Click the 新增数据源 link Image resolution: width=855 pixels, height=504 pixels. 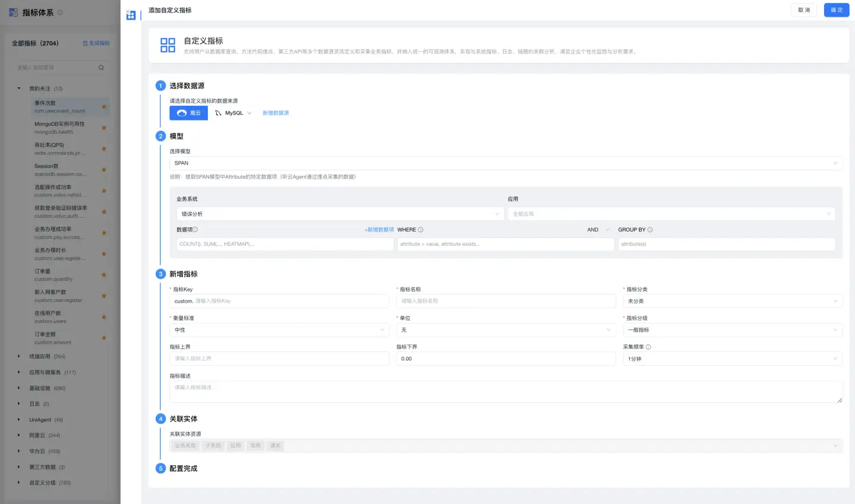point(275,113)
